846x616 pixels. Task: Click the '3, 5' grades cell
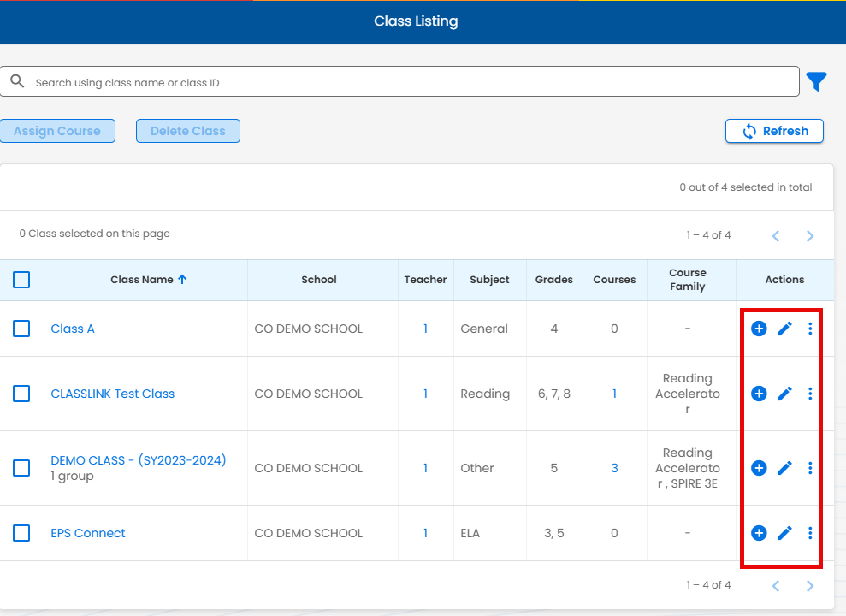click(554, 533)
